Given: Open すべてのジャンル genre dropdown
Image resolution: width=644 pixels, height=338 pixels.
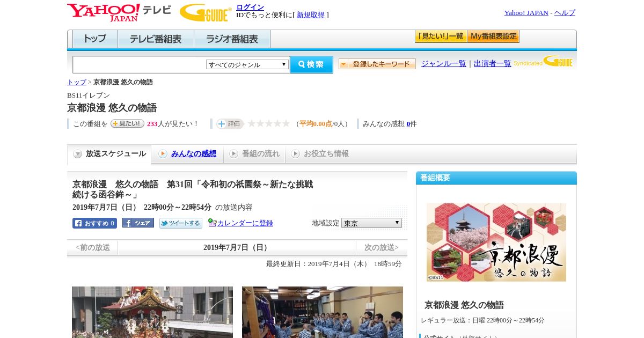Looking at the screenshot, I should [x=247, y=64].
